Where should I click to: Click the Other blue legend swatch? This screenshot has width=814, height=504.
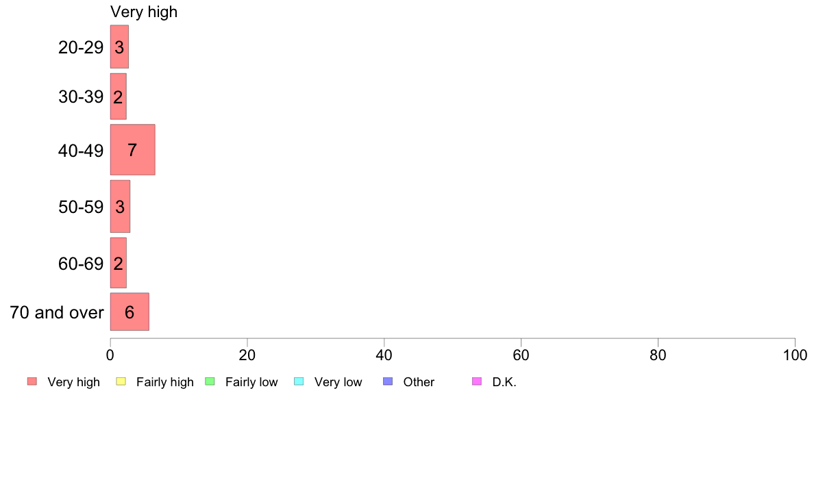pos(388,381)
